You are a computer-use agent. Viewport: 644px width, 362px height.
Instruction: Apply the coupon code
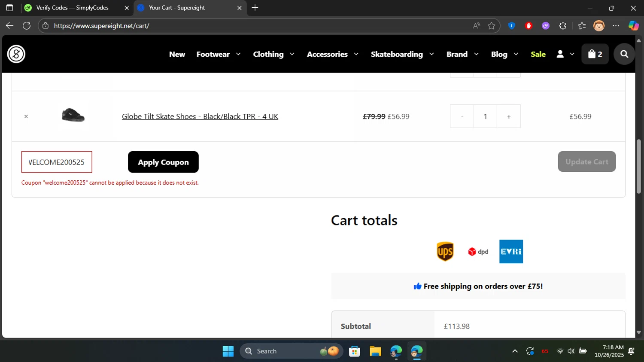pos(163,162)
